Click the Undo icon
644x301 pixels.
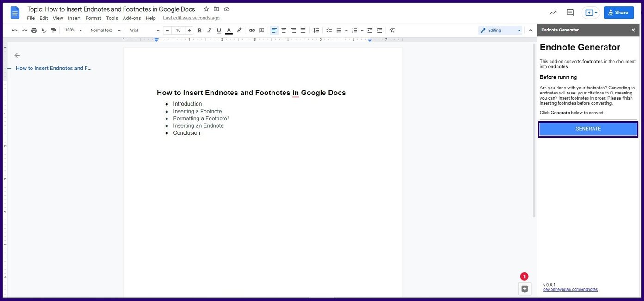(15, 31)
